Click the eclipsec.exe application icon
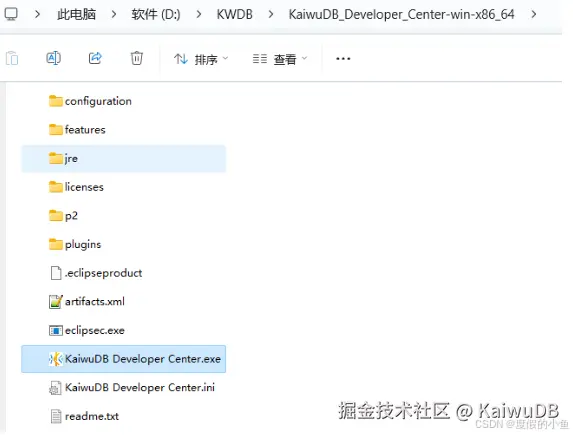 [56, 330]
